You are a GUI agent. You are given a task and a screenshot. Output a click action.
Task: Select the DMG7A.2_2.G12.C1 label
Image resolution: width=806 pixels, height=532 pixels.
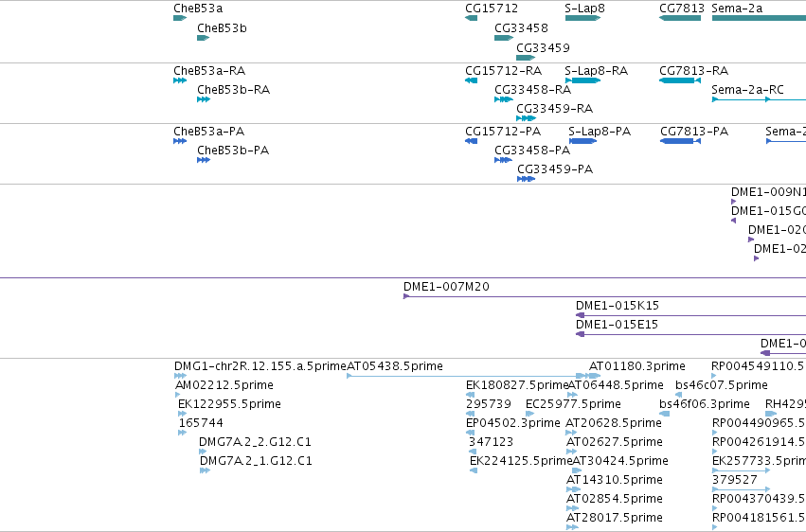pos(255,442)
